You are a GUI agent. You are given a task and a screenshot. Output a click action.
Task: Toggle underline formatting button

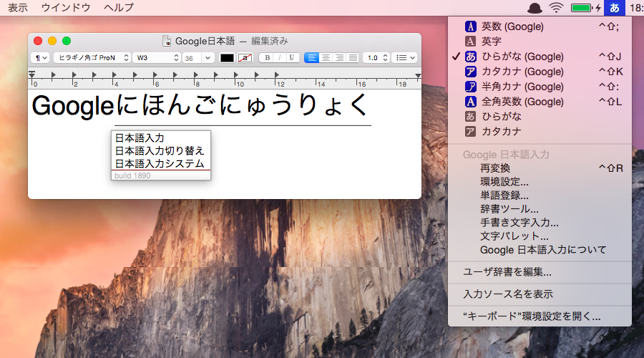tap(292, 58)
